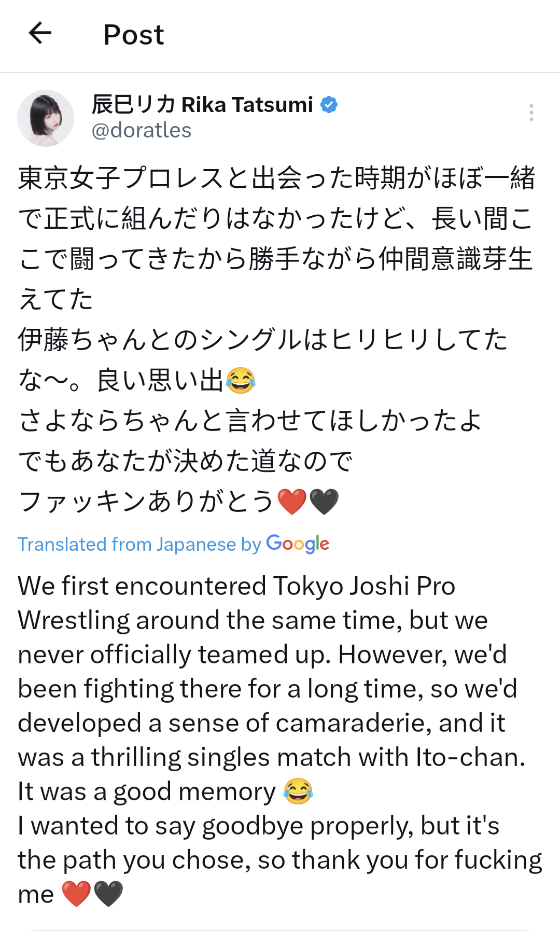Tap black heart ending the English translation

(x=108, y=894)
